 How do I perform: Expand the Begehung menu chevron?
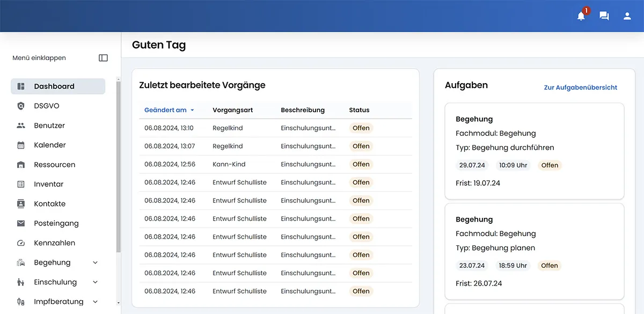[96, 262]
